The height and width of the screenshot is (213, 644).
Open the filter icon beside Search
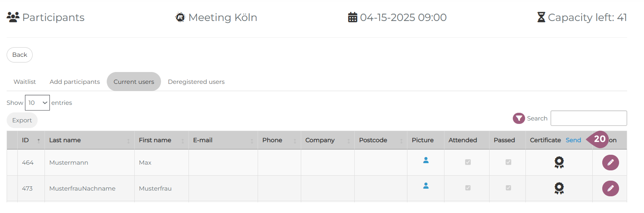pyautogui.click(x=519, y=118)
